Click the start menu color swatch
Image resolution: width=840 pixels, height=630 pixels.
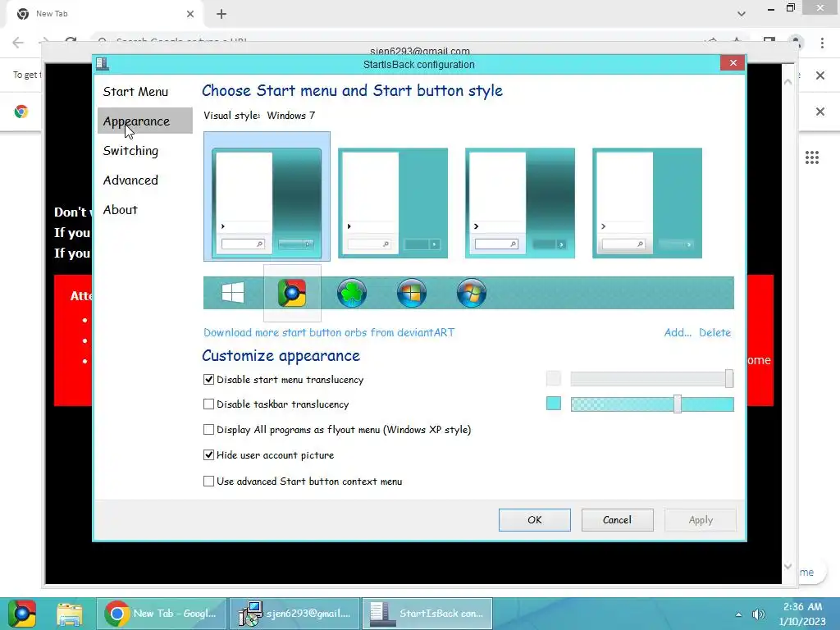click(554, 378)
